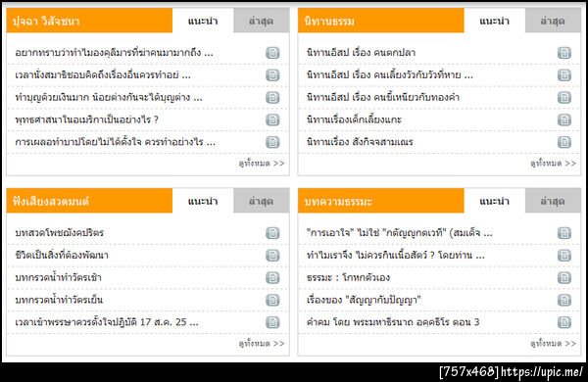Viewport: 588px width, 382px height.
Task: Click document icon beside คำคม พระมหาธีรนาถ row
Action: pos(564,322)
